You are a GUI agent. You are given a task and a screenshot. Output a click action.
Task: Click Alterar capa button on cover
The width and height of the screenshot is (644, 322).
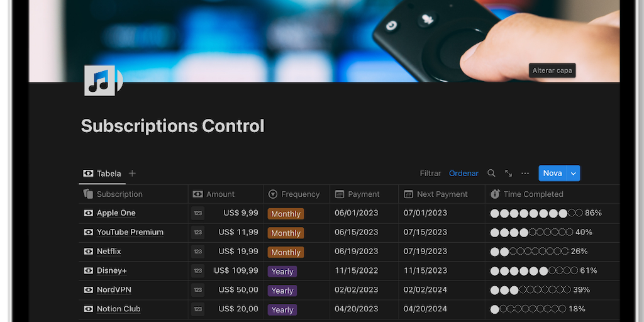point(552,70)
